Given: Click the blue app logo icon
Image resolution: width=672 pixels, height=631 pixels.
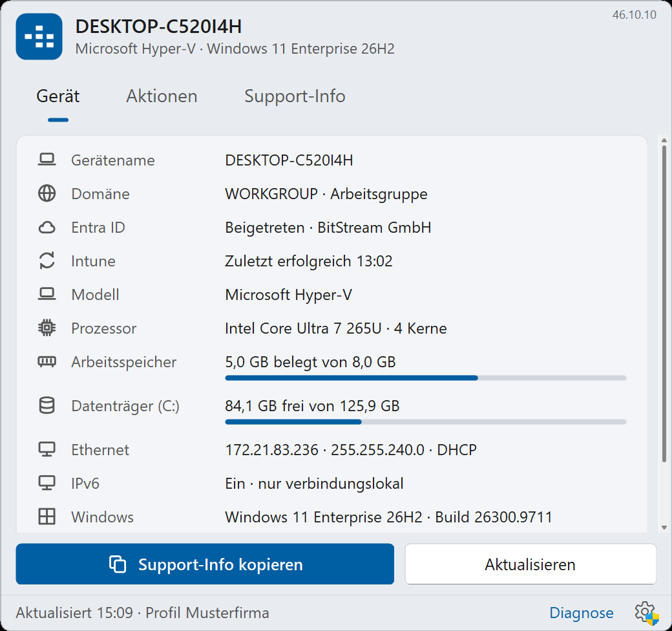Looking at the screenshot, I should click(39, 36).
